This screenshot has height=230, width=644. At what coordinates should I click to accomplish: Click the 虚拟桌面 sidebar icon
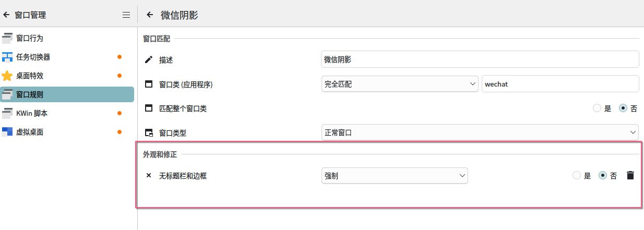pos(7,132)
